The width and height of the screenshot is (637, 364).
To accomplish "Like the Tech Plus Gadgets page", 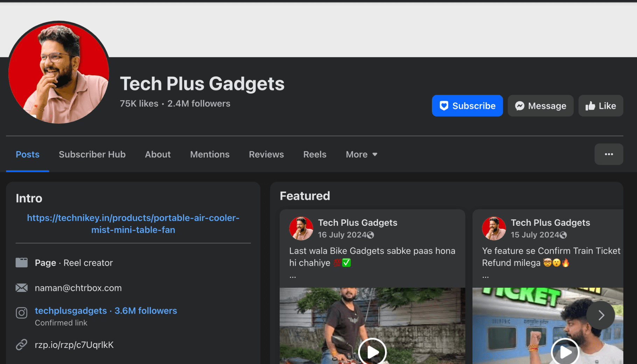I will tap(601, 106).
